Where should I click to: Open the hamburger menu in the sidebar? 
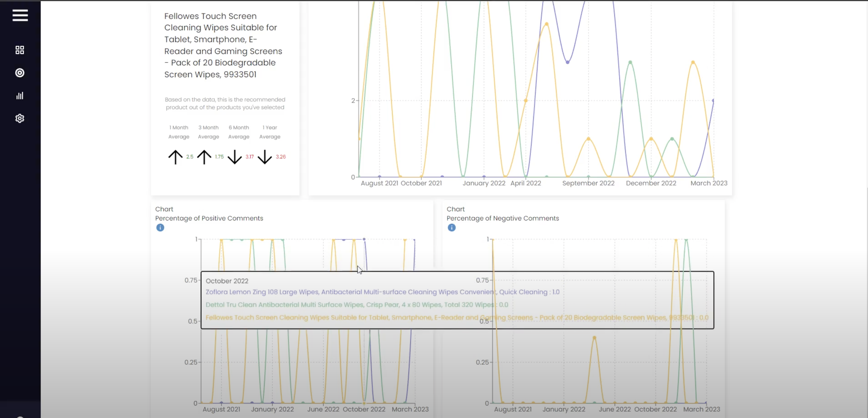pyautogui.click(x=20, y=15)
